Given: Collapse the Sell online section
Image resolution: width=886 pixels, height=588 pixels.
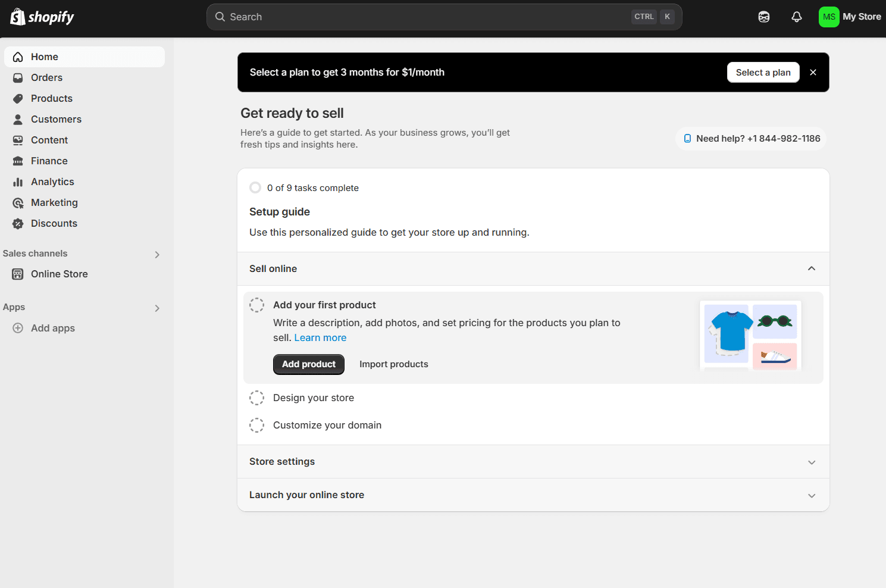Looking at the screenshot, I should pyautogui.click(x=811, y=268).
